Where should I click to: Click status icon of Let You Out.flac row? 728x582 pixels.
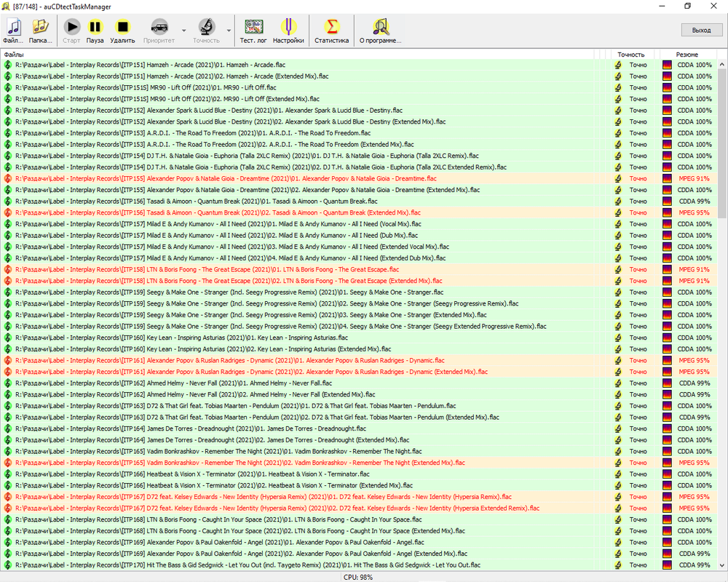pos(7,565)
